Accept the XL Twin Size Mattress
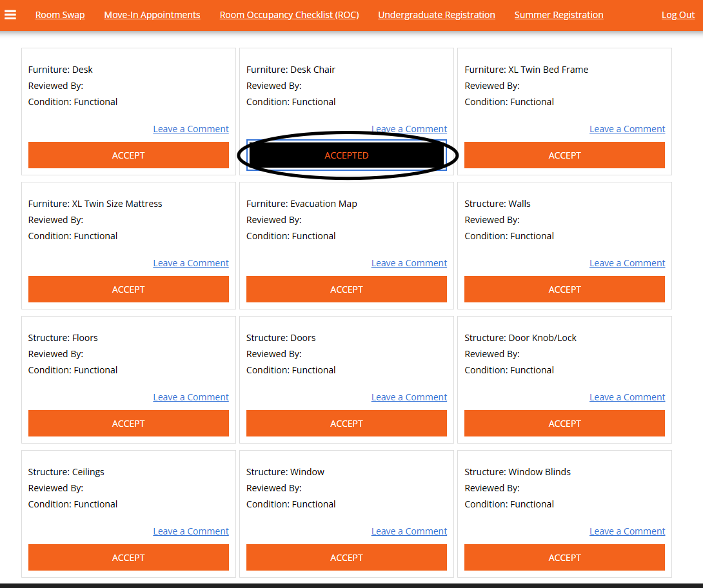This screenshot has width=703, height=588. (128, 289)
